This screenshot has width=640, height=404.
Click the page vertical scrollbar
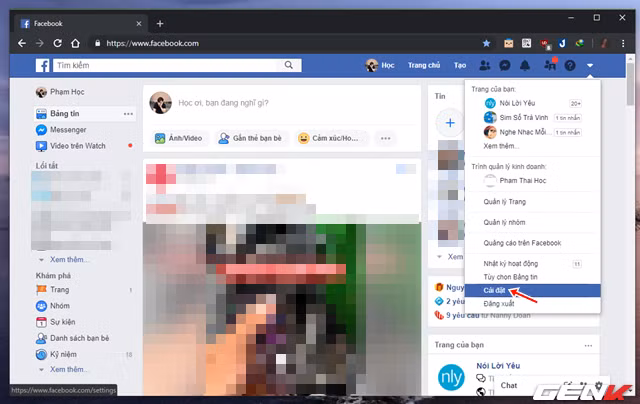631,85
